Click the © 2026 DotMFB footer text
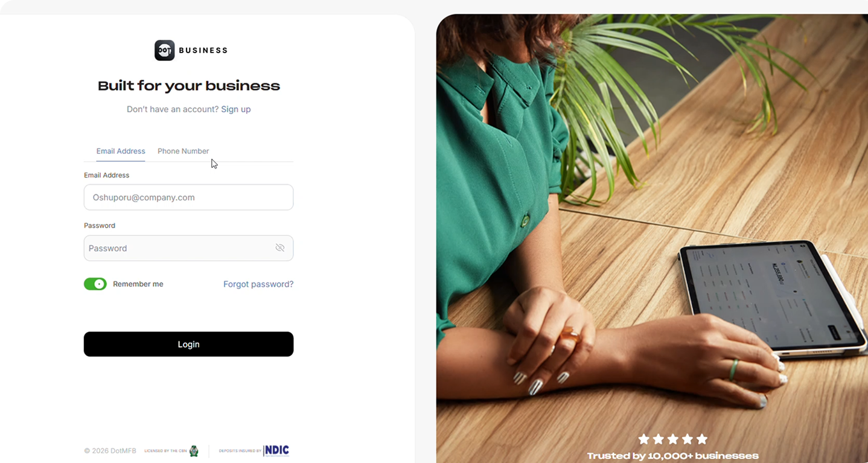868x463 pixels. click(110, 451)
